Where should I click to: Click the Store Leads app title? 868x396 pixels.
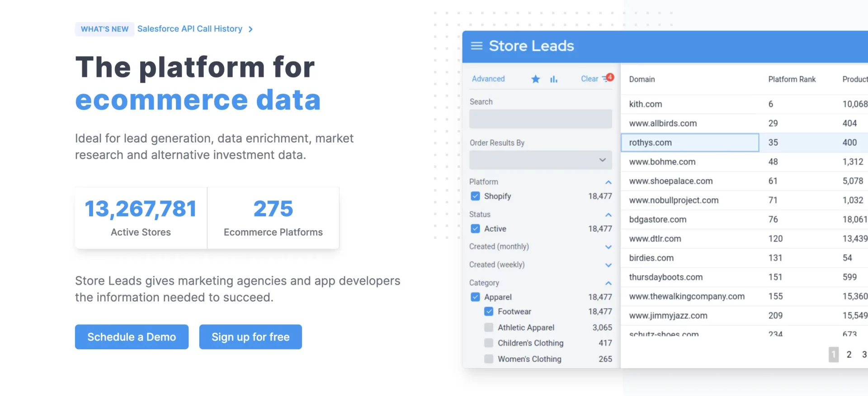pyautogui.click(x=531, y=46)
